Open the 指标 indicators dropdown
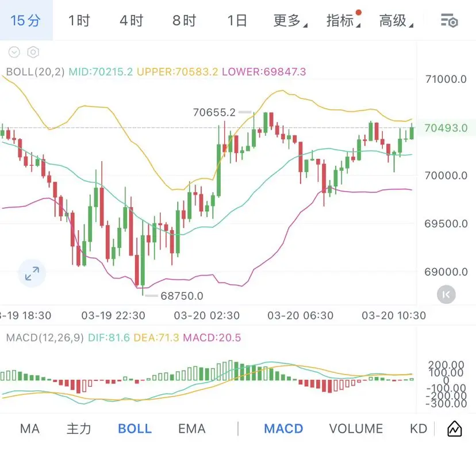The height and width of the screenshot is (450, 476). click(x=342, y=21)
